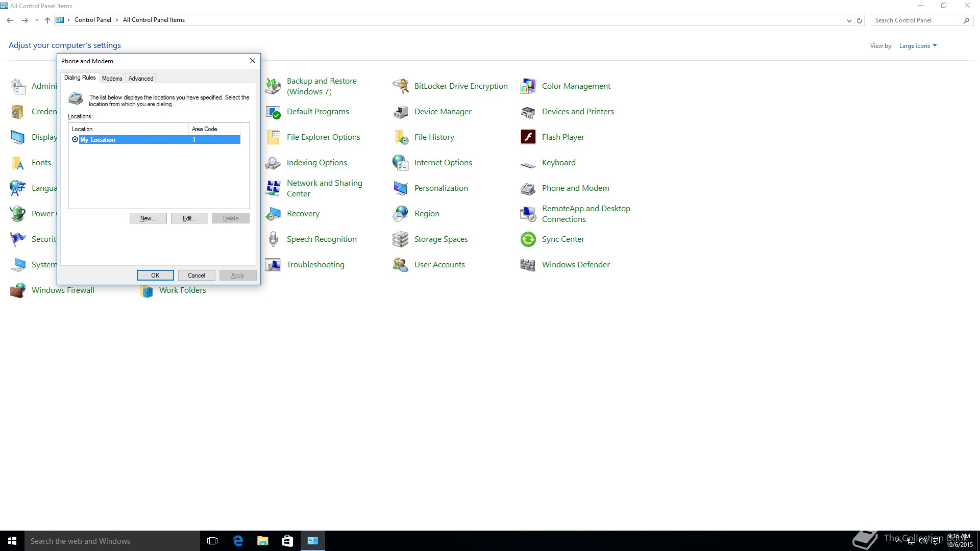Click the Troubleshooting icon
980x551 pixels.
pos(273,265)
